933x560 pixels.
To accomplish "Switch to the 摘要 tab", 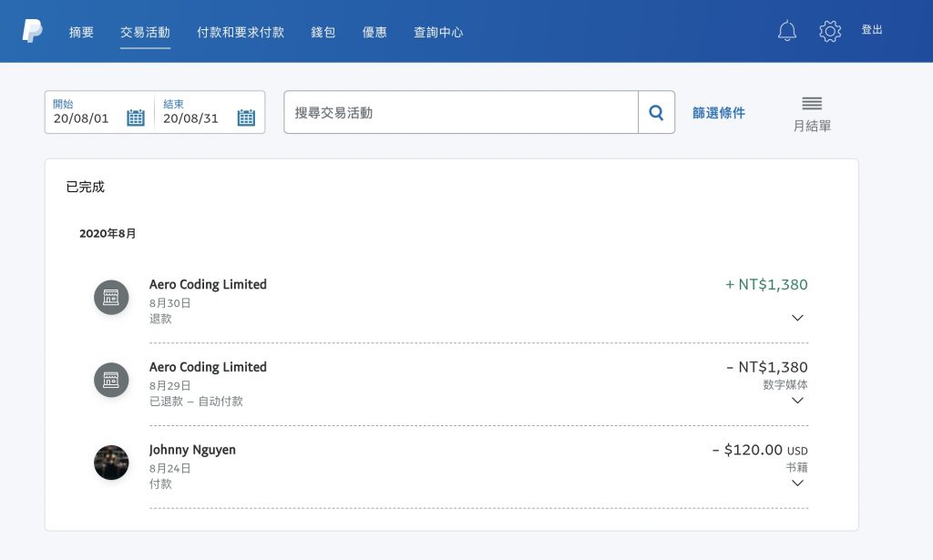I will click(81, 32).
